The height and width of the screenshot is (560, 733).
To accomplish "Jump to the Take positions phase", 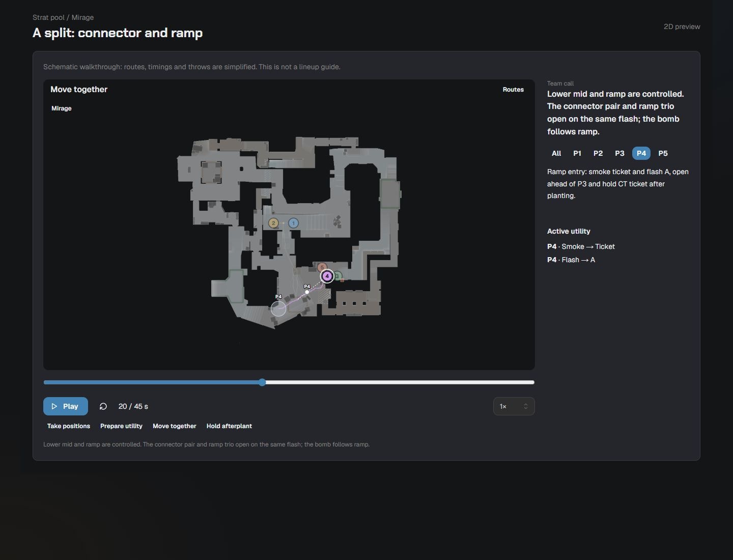I will coord(69,426).
